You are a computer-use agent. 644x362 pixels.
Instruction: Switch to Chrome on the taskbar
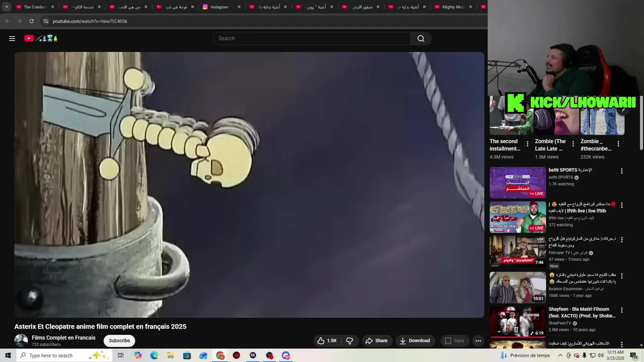[220, 355]
